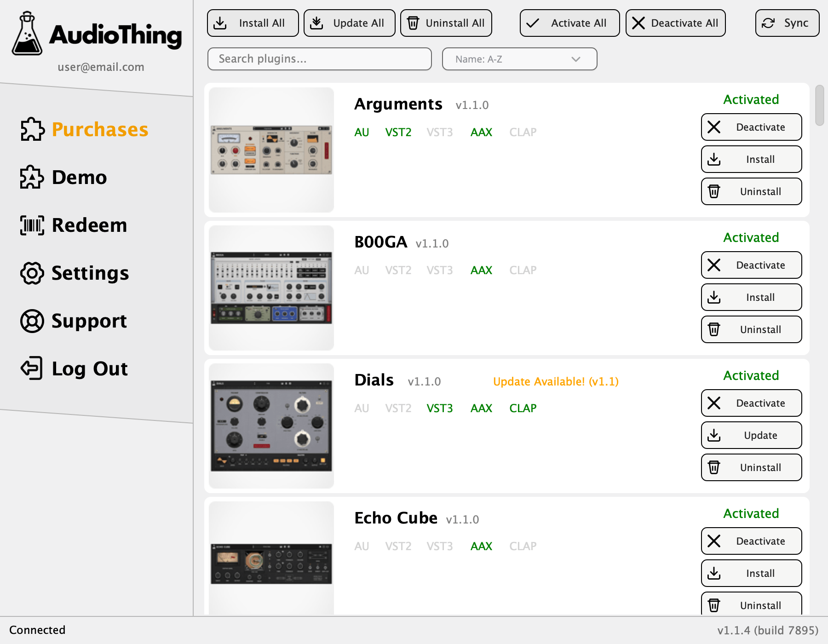828x644 pixels.
Task: Focus the Search plugins field
Action: point(320,59)
